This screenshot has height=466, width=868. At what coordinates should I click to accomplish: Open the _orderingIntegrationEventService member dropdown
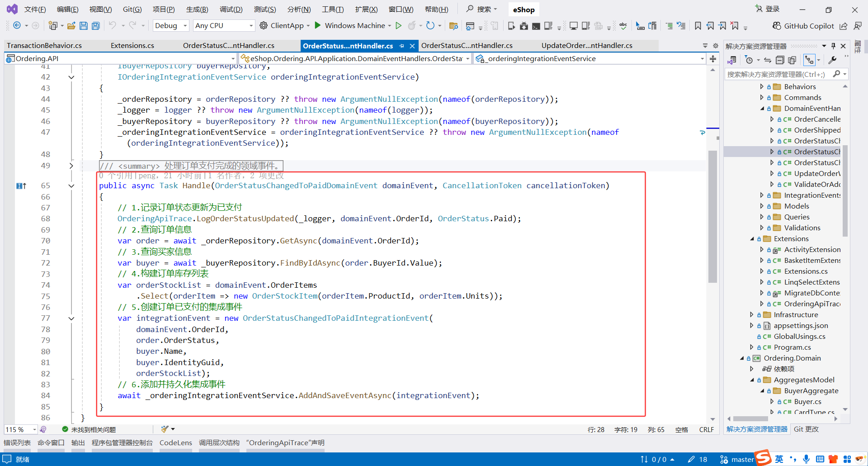[590, 58]
